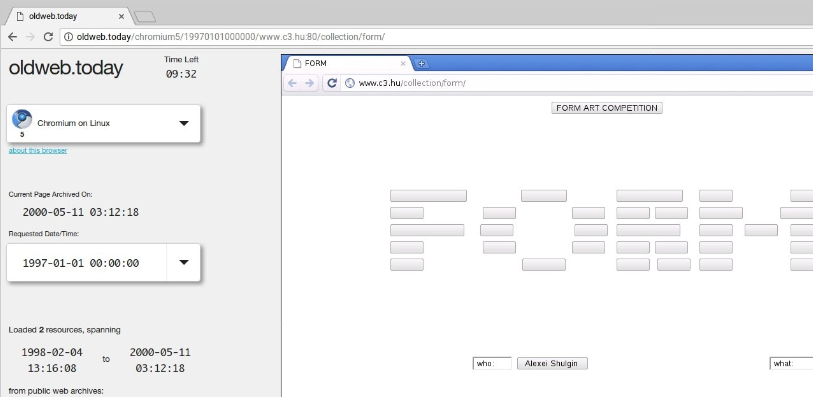
Task: Click the site info icon in address bar
Action: (68, 37)
